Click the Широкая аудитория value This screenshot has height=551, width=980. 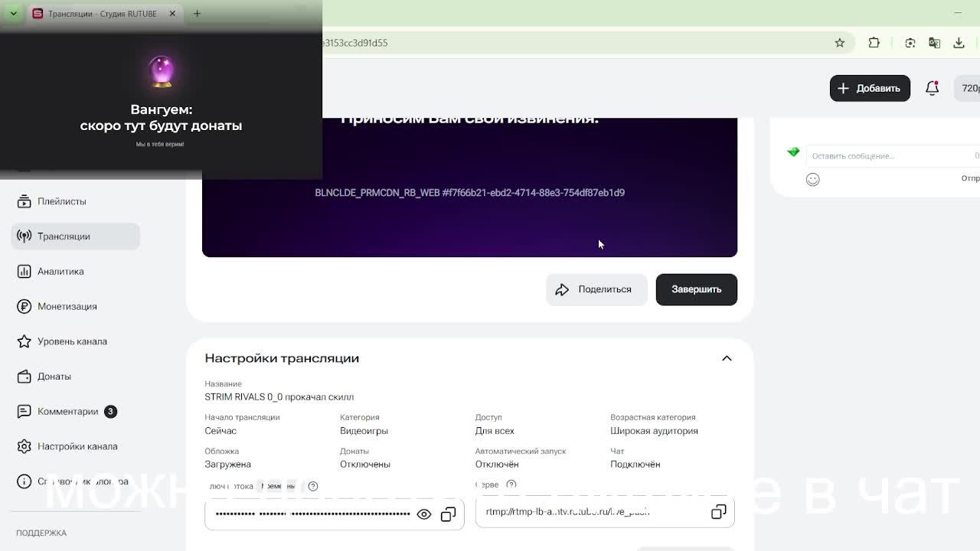654,431
